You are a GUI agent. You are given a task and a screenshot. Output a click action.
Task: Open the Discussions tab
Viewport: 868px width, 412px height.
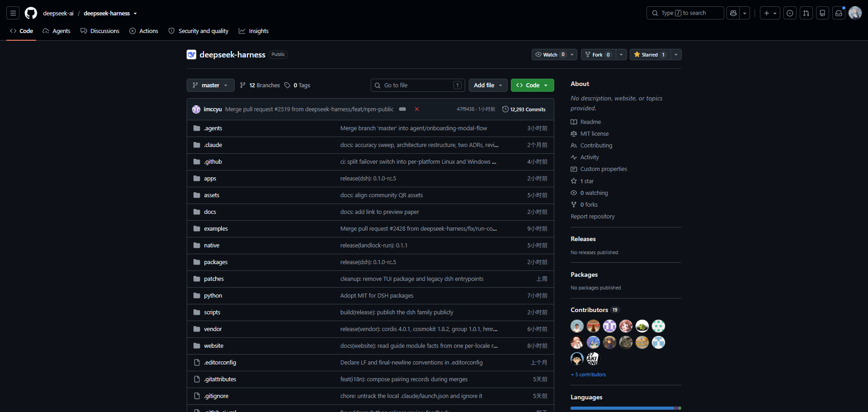[x=100, y=31]
